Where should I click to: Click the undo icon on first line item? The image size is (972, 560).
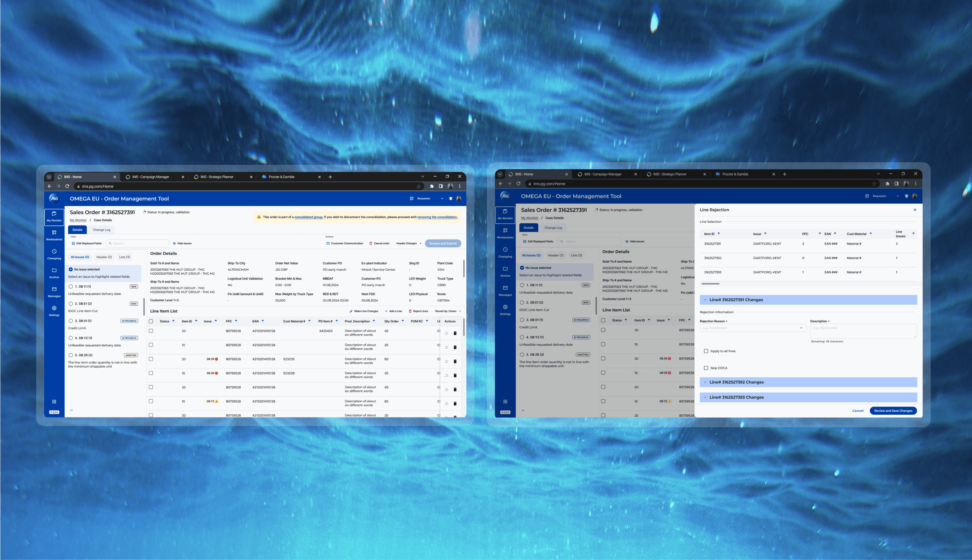[x=446, y=333]
